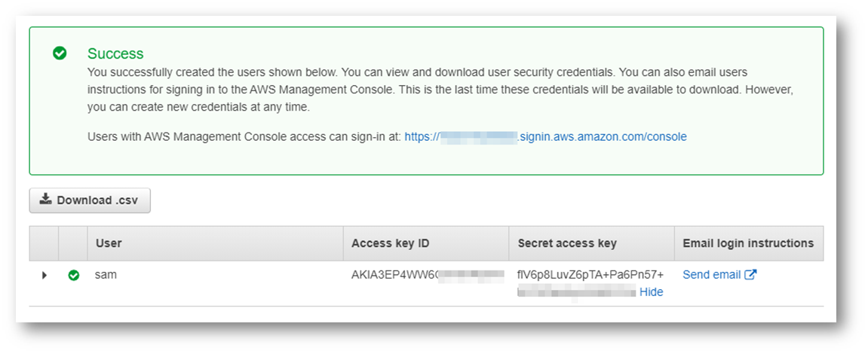Expand the sam user row details

[x=44, y=276]
